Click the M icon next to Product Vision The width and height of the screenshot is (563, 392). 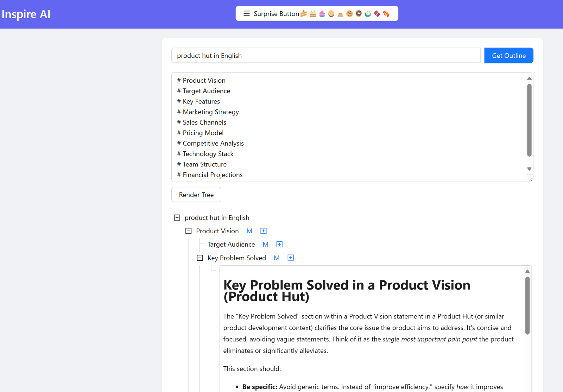pyautogui.click(x=249, y=231)
